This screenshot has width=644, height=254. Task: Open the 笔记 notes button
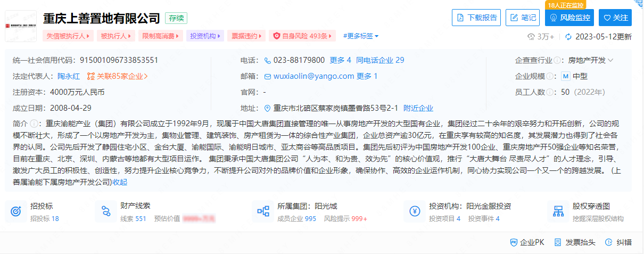click(x=523, y=18)
